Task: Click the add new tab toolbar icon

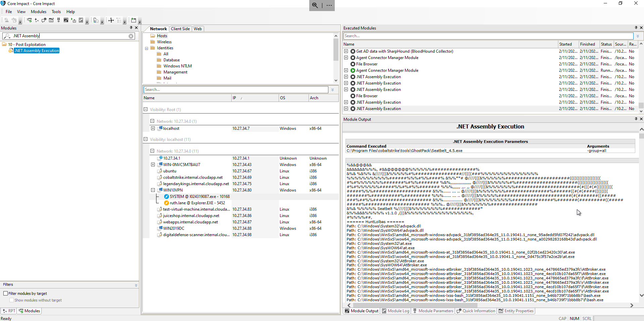Action: click(x=134, y=20)
